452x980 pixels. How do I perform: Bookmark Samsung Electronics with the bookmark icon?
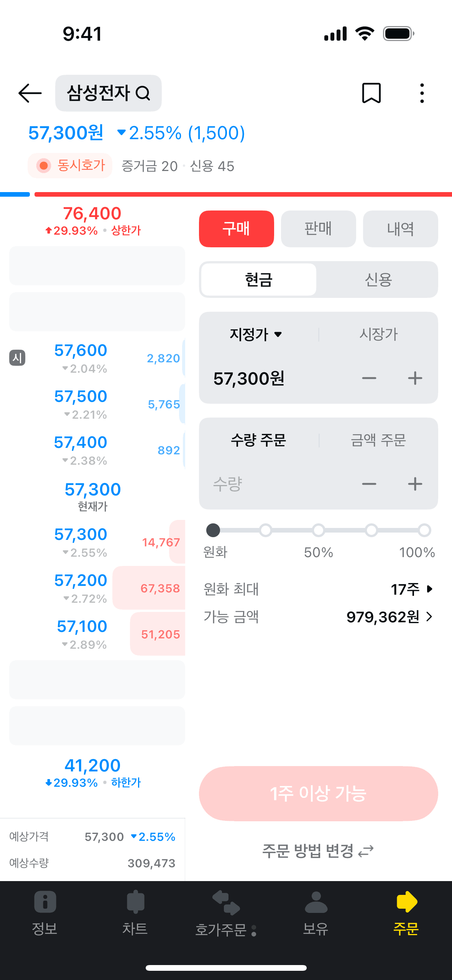[x=371, y=93]
